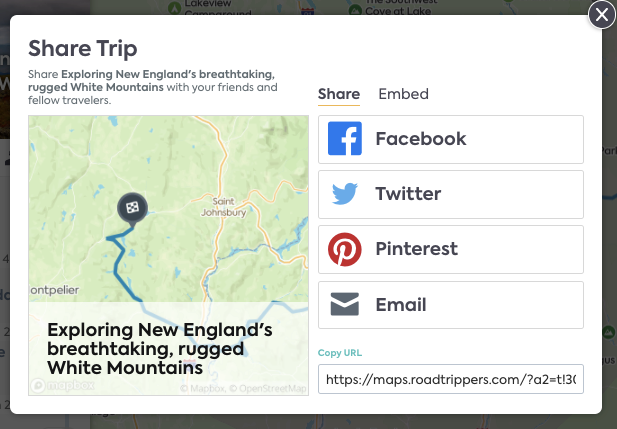Select the checkered flag destination marker
Screen dimensions: 617x429
coord(132,209)
